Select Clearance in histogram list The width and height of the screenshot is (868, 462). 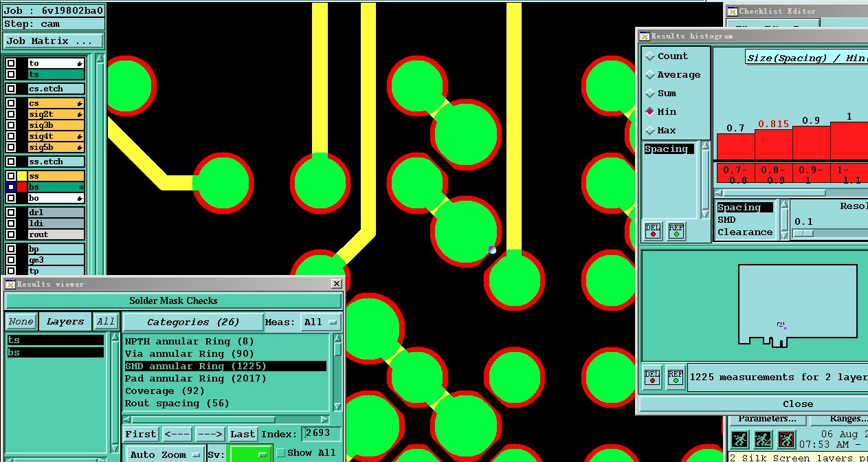(x=745, y=232)
